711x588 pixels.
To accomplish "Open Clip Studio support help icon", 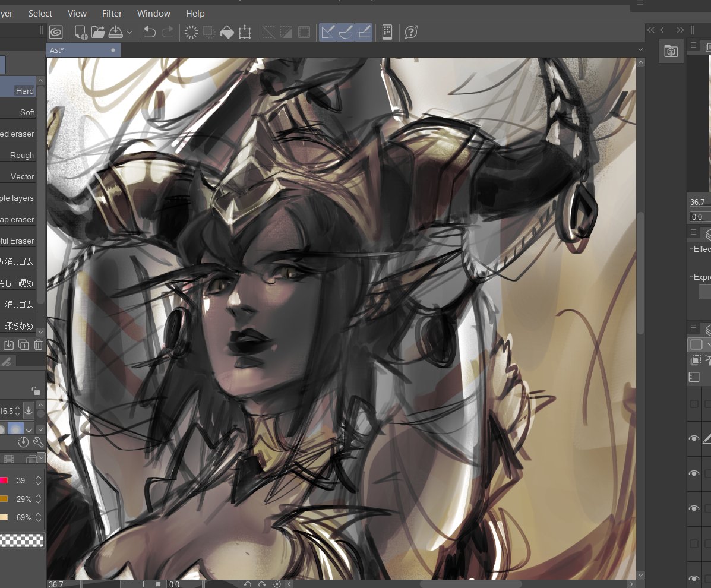I will coord(411,32).
